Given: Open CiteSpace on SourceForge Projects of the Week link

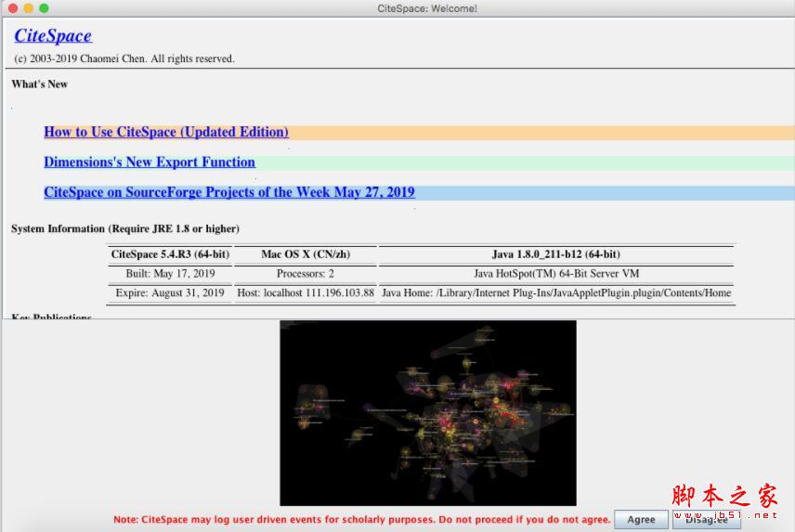Looking at the screenshot, I should point(229,192).
